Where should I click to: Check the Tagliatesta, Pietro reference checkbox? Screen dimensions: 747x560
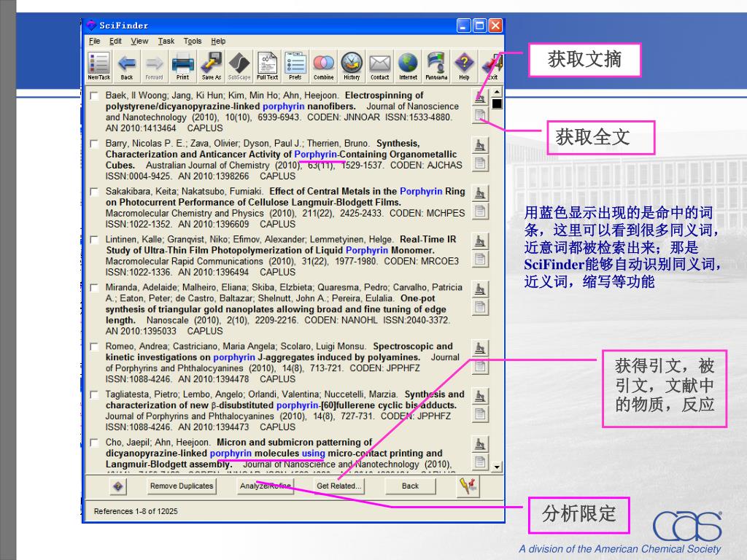click(94, 394)
